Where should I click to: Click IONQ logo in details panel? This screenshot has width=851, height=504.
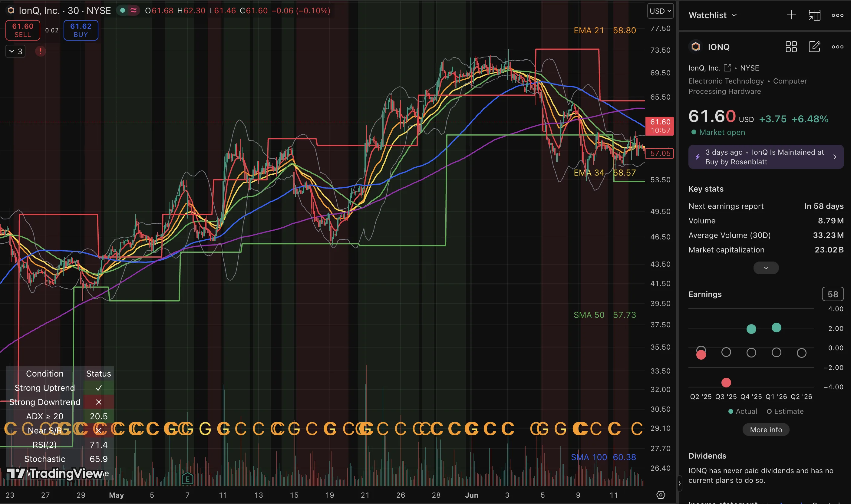tap(695, 47)
